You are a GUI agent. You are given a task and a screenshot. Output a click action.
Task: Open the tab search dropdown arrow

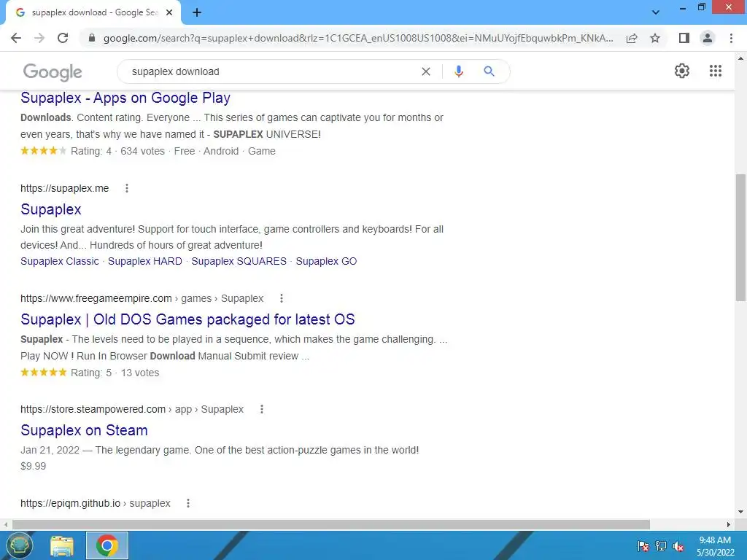tap(656, 12)
